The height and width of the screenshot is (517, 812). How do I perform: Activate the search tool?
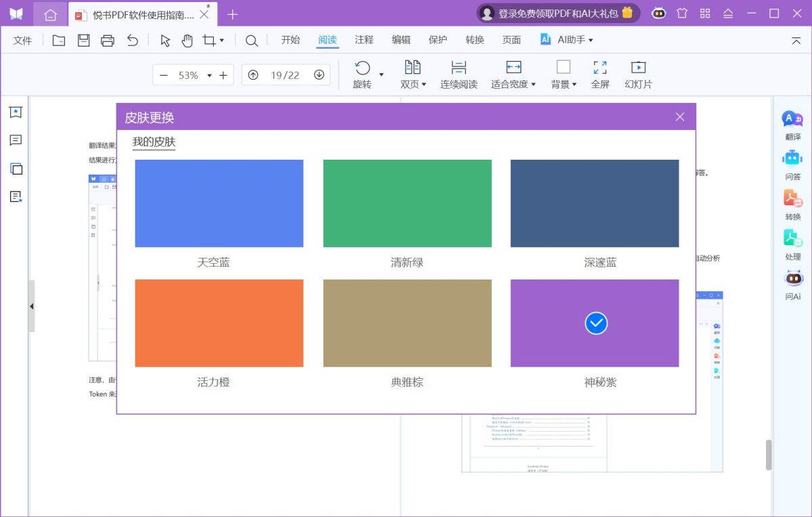coord(251,40)
